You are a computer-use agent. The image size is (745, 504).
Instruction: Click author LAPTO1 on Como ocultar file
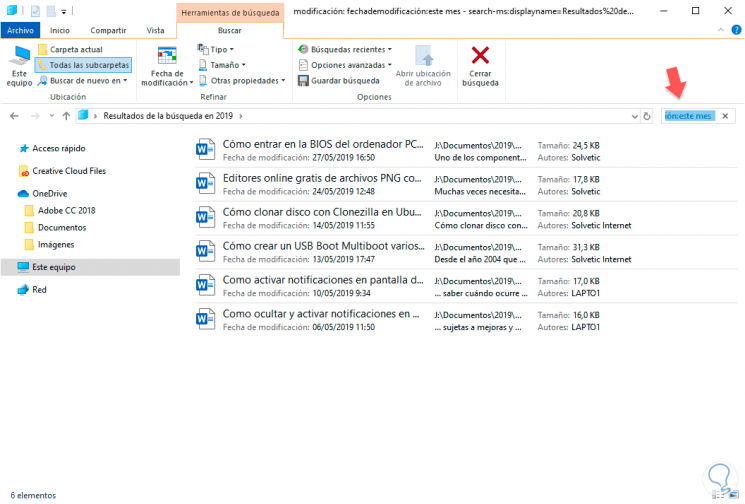click(x=585, y=327)
